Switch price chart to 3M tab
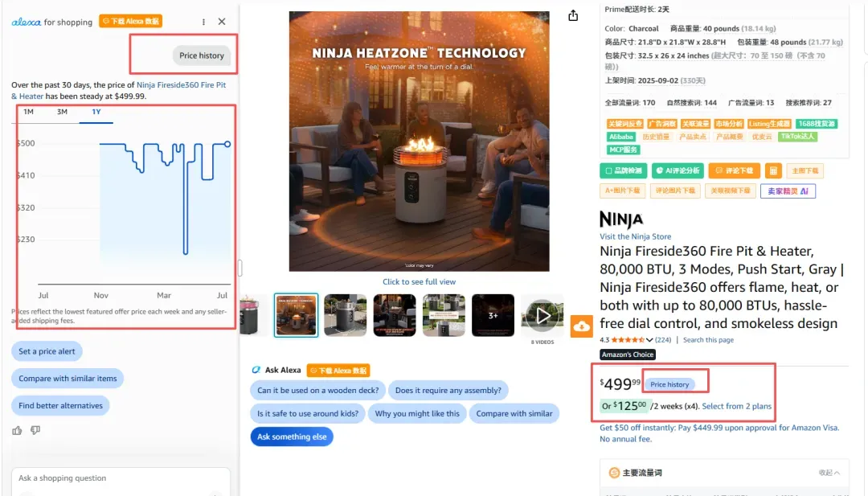 coord(62,112)
